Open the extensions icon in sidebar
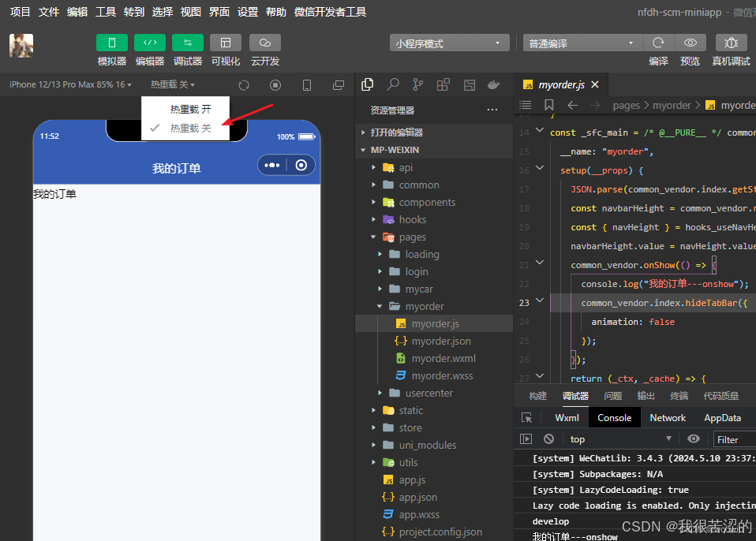The height and width of the screenshot is (541, 756). pos(443,85)
